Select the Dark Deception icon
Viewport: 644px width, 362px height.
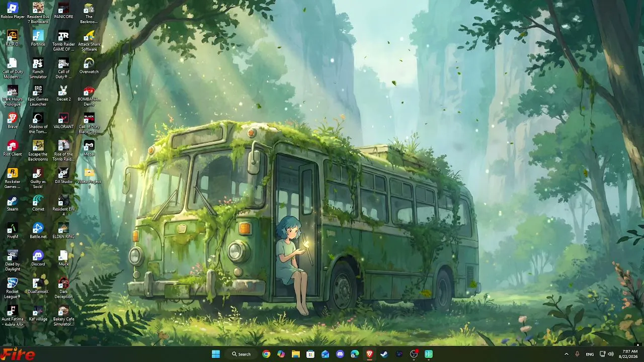[x=63, y=289]
